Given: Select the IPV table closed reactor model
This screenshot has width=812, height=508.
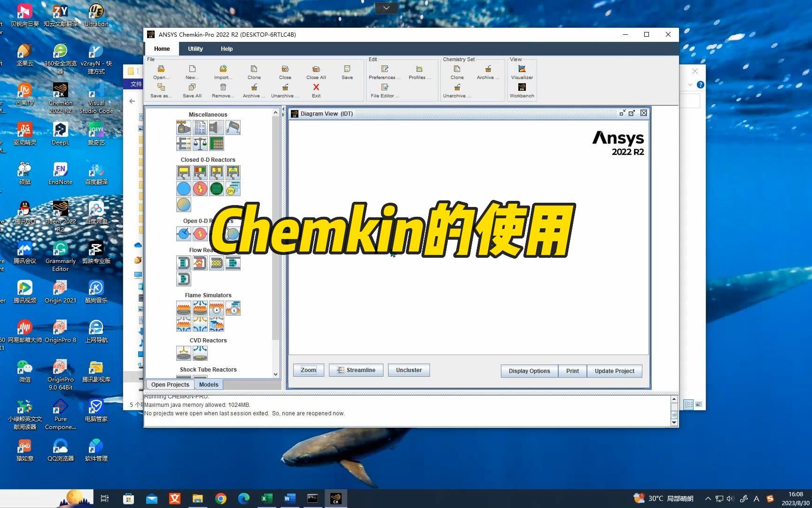Looking at the screenshot, I should point(233,189).
